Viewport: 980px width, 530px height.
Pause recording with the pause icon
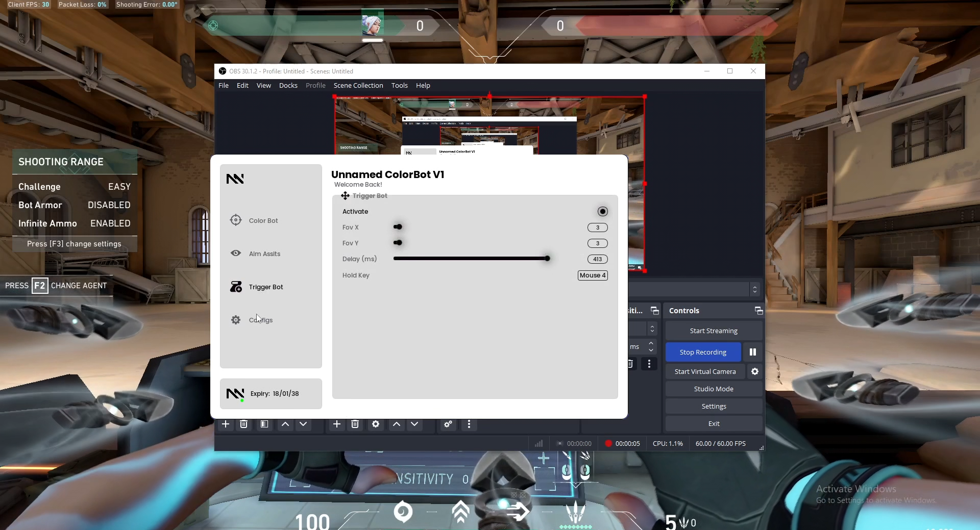[753, 352]
